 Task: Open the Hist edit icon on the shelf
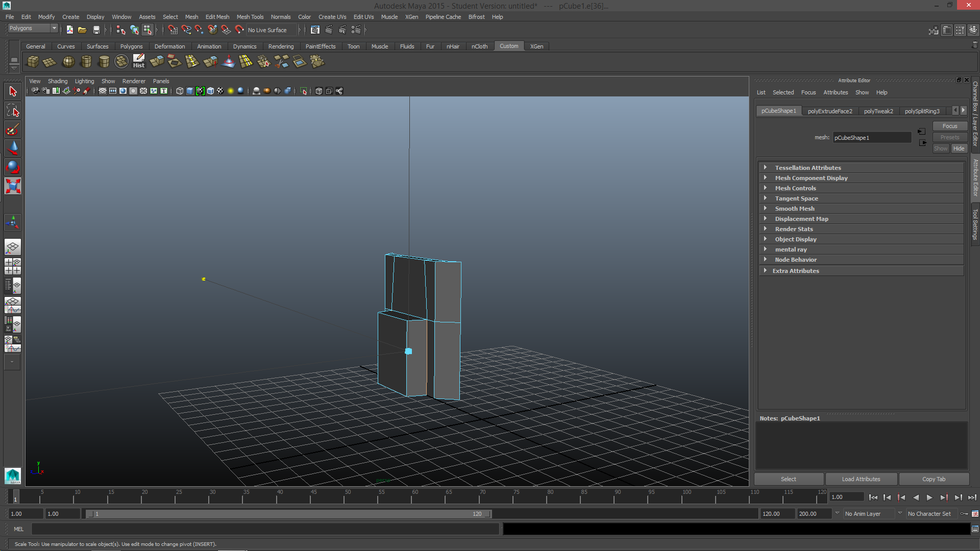[x=138, y=61]
